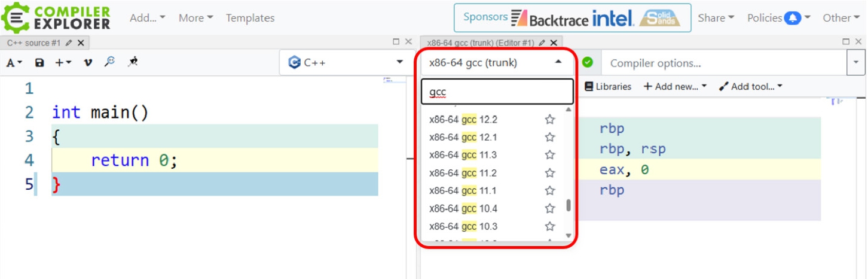The height and width of the screenshot is (279, 868).
Task: Click the Quick-bench runner icon
Action: [x=133, y=61]
